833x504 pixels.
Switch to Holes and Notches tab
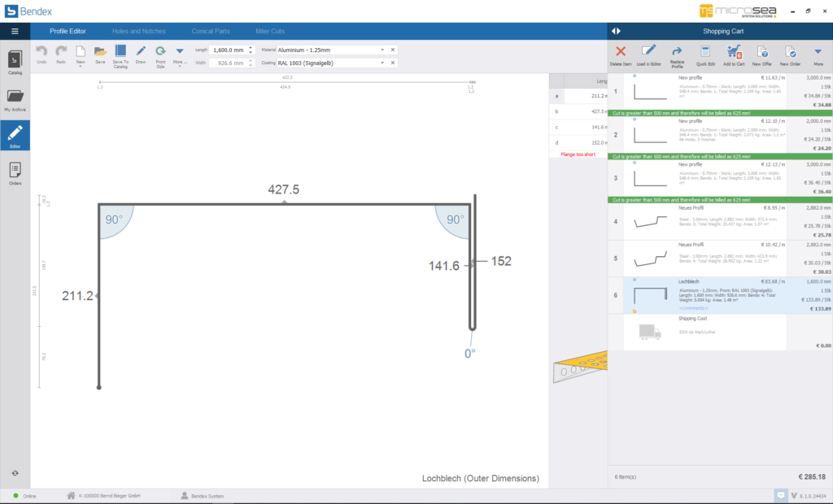pyautogui.click(x=140, y=31)
